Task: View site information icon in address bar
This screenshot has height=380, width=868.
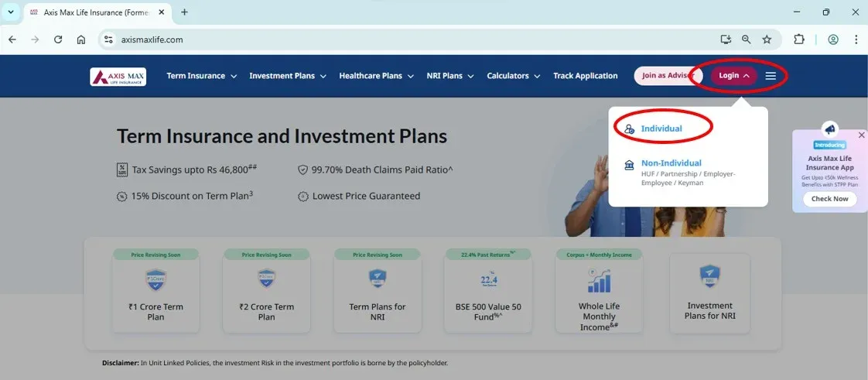Action: click(x=109, y=39)
